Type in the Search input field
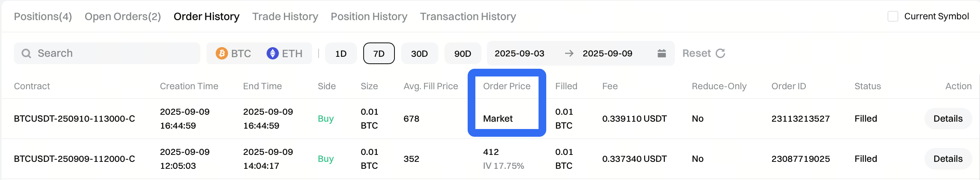The width and height of the screenshot is (980, 180). coord(116,53)
